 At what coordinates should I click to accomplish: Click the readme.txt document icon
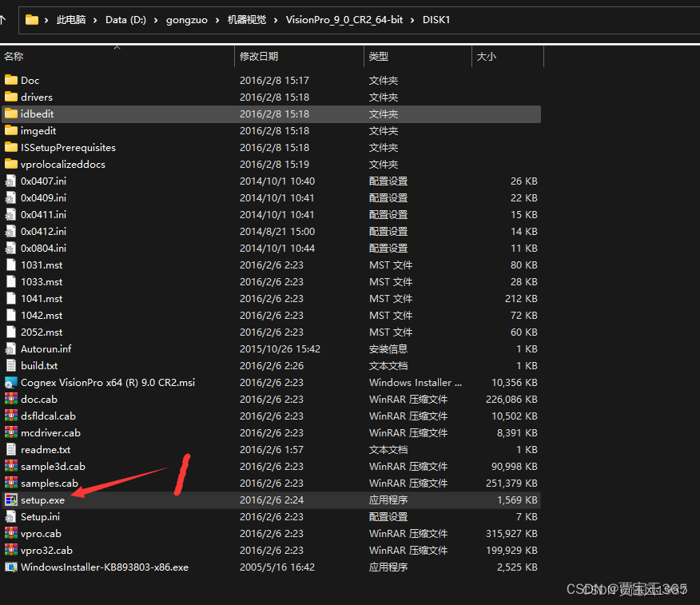tap(10, 450)
